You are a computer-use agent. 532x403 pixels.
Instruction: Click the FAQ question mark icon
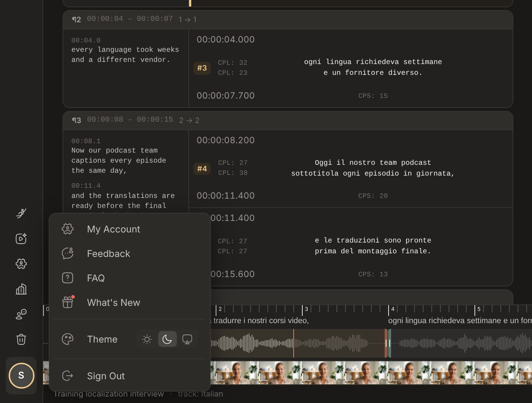[x=68, y=278]
